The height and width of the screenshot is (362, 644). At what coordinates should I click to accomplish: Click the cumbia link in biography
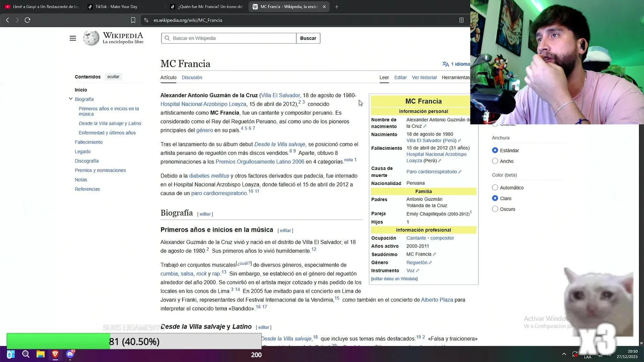[169, 274]
